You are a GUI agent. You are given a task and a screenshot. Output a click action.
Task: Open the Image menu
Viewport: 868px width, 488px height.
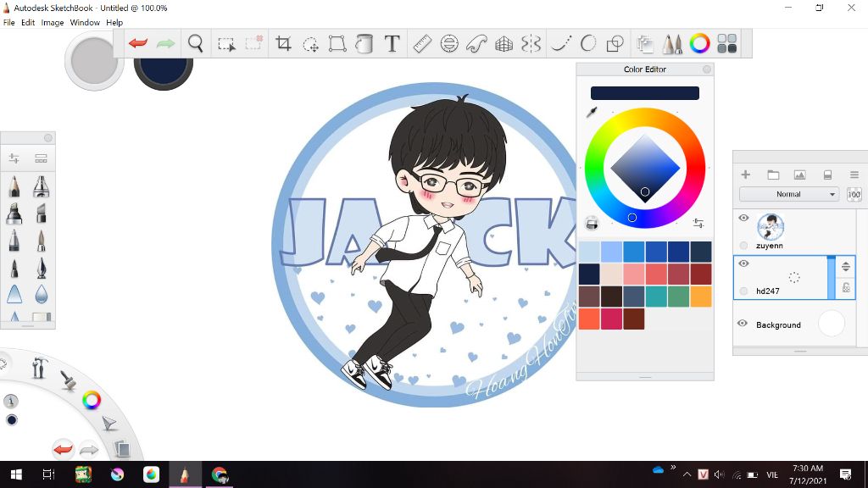(x=53, y=23)
